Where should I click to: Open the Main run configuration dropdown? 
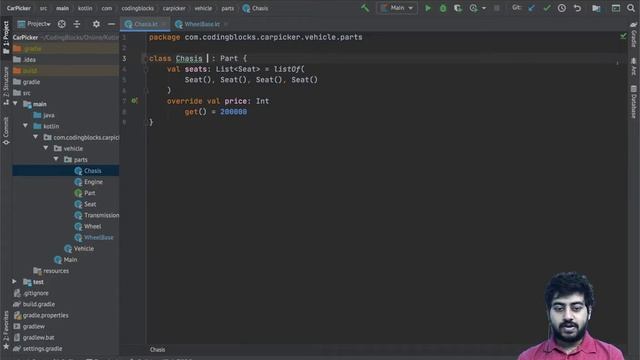tap(397, 8)
